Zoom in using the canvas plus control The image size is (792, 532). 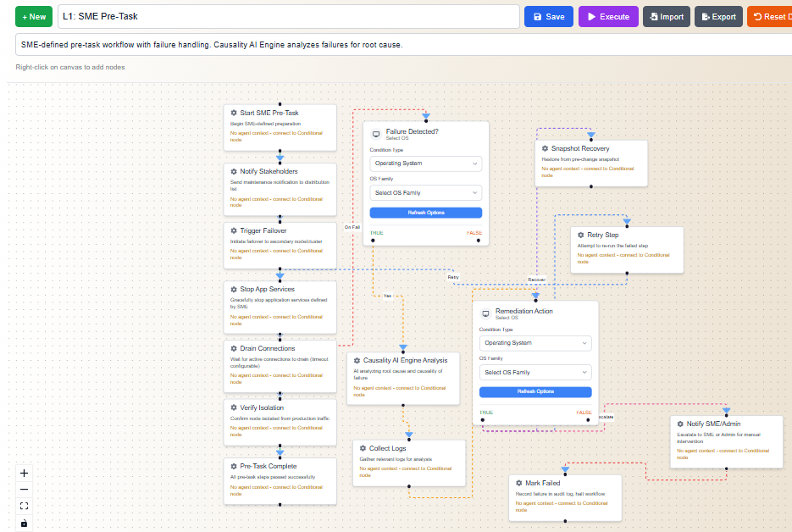[24, 473]
